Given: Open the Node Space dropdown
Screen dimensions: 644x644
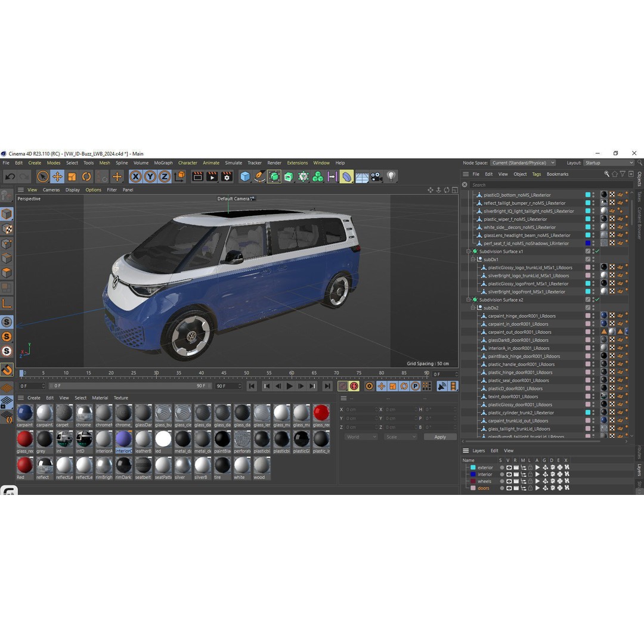Looking at the screenshot, I should click(522, 163).
